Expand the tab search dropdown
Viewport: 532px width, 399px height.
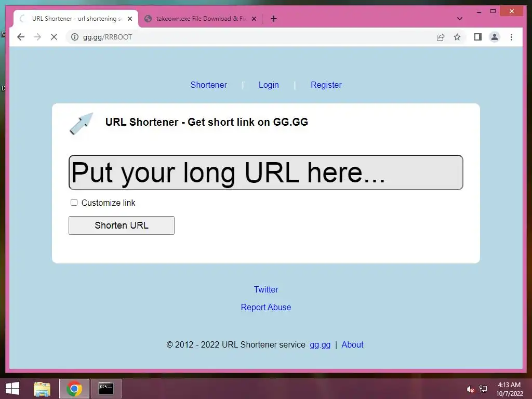point(460,19)
